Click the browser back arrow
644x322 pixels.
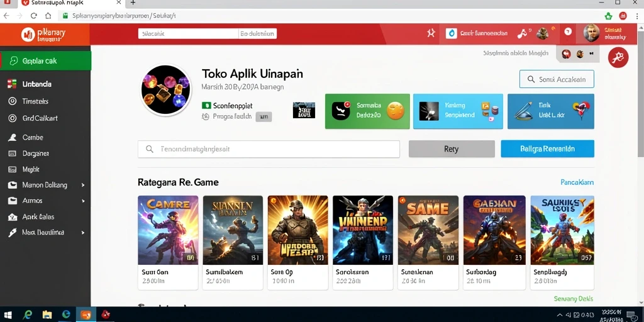pos(6,16)
